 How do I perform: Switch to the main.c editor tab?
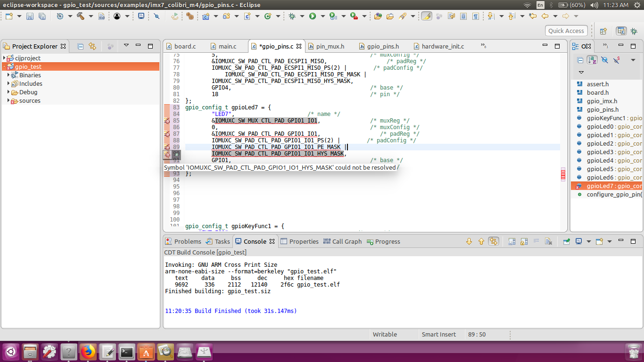coord(223,46)
